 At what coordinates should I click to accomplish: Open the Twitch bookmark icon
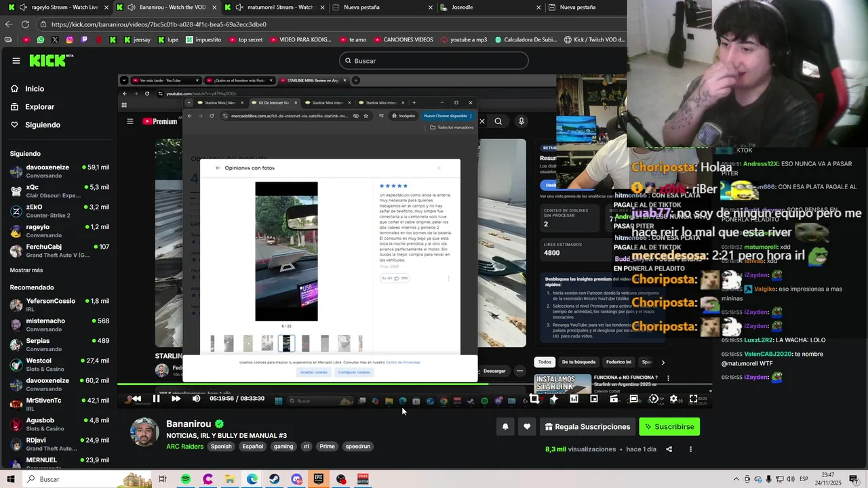pos(84,40)
